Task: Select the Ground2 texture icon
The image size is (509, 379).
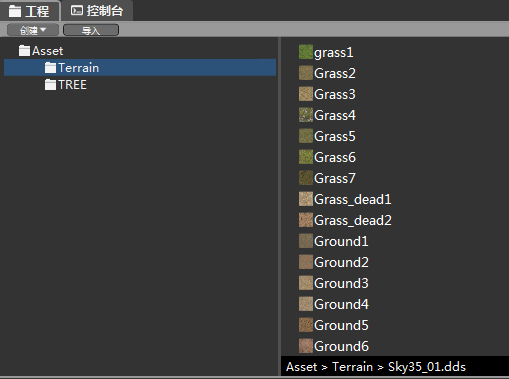Action: point(306,262)
